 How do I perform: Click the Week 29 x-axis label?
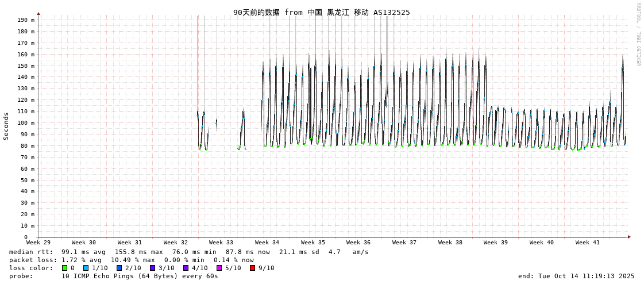pyautogui.click(x=38, y=243)
